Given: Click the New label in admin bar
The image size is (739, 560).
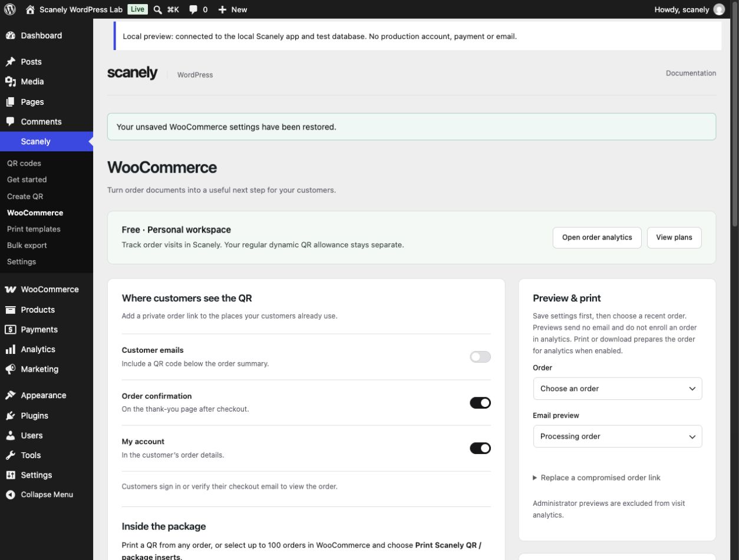Looking at the screenshot, I should (239, 9).
